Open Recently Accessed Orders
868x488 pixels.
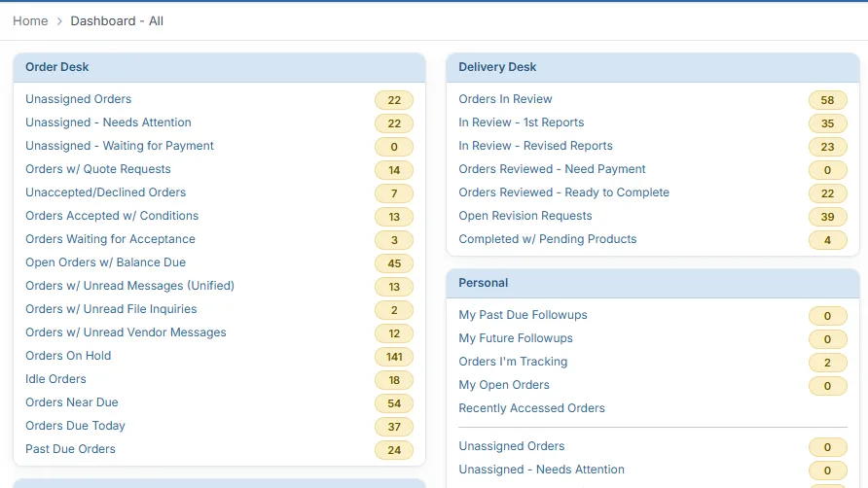pyautogui.click(x=531, y=407)
